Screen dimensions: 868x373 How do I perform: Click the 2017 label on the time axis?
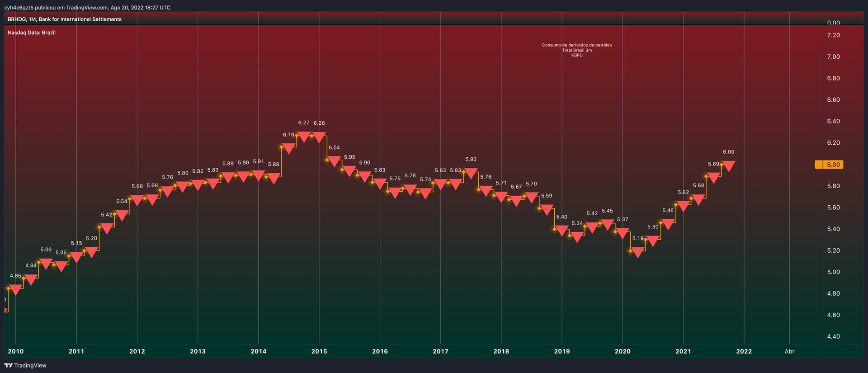[440, 351]
